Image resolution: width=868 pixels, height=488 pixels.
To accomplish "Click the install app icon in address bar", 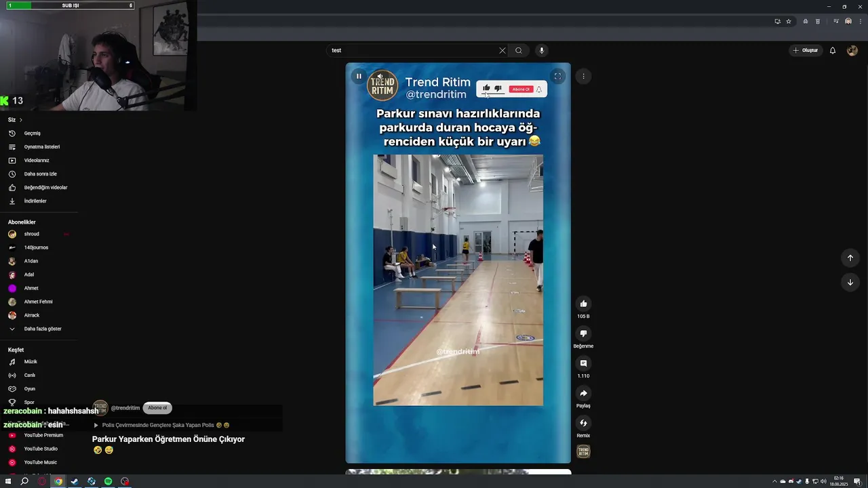I will 777,22.
